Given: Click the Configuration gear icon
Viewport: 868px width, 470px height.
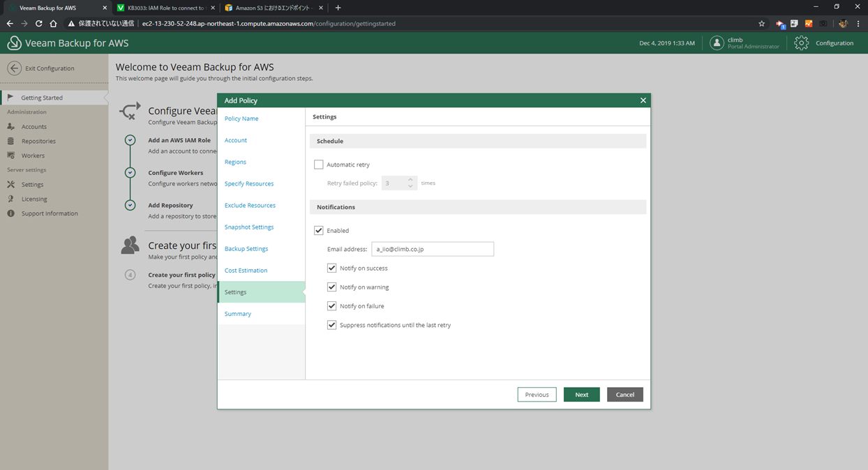Looking at the screenshot, I should pyautogui.click(x=802, y=43).
